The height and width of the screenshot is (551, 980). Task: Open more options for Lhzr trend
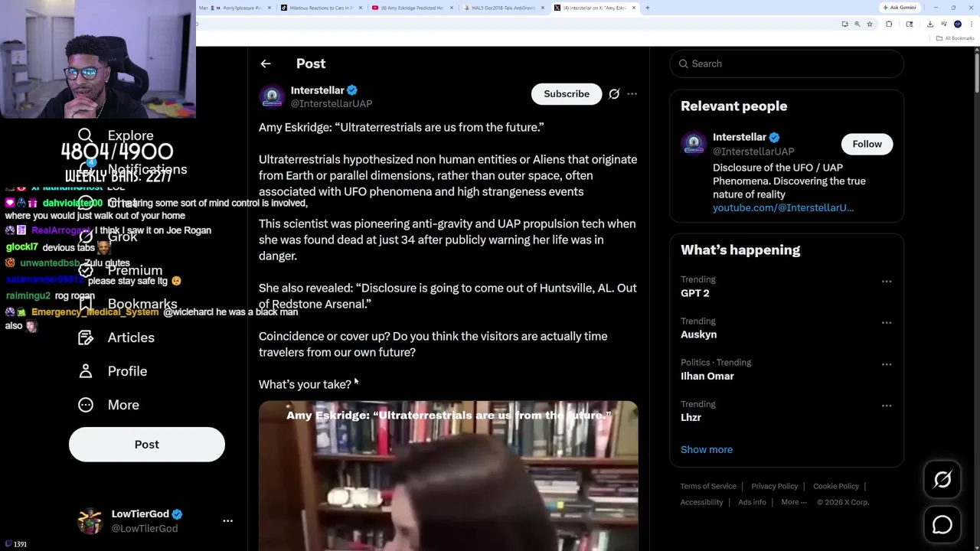tap(887, 406)
